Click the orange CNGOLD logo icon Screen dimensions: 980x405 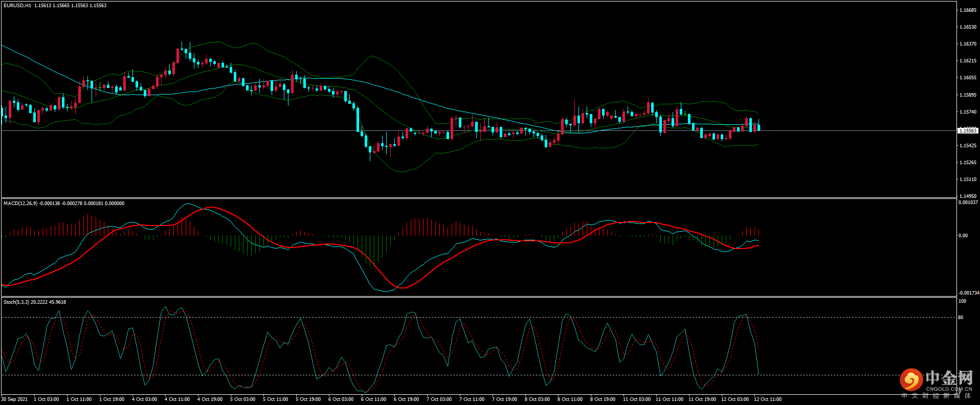point(911,380)
